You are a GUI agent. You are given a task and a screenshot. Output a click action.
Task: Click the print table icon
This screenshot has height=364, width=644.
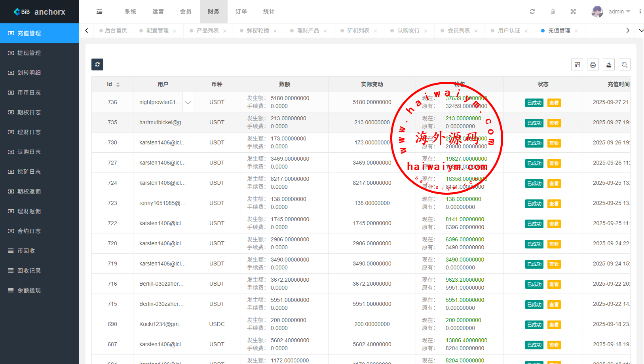click(x=593, y=65)
